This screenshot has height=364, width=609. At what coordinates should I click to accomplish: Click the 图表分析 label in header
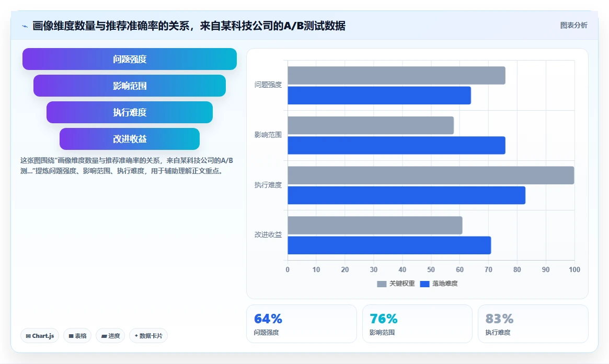pyautogui.click(x=573, y=25)
